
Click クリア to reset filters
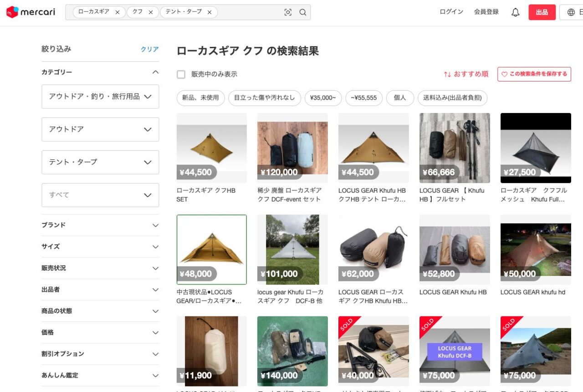149,49
